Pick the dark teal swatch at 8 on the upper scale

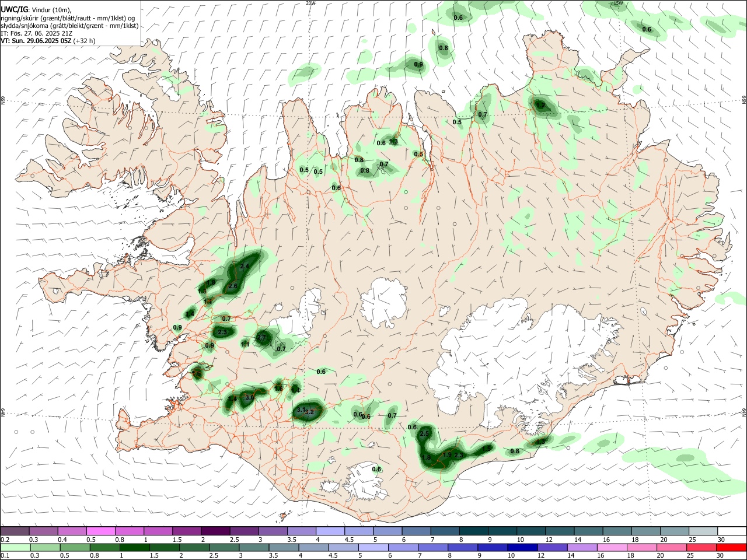(473, 531)
